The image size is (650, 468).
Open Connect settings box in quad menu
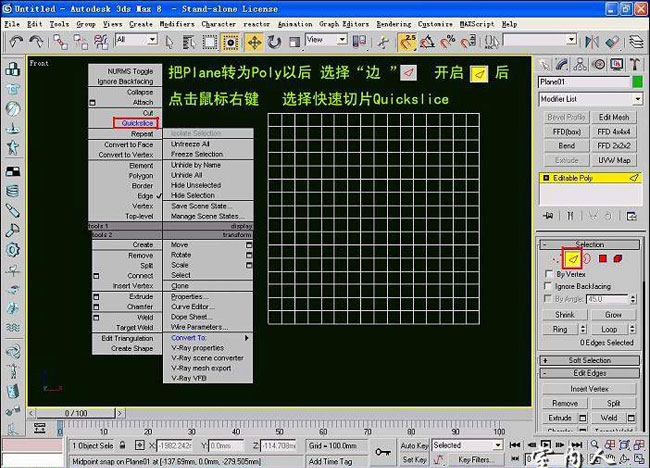coord(96,276)
